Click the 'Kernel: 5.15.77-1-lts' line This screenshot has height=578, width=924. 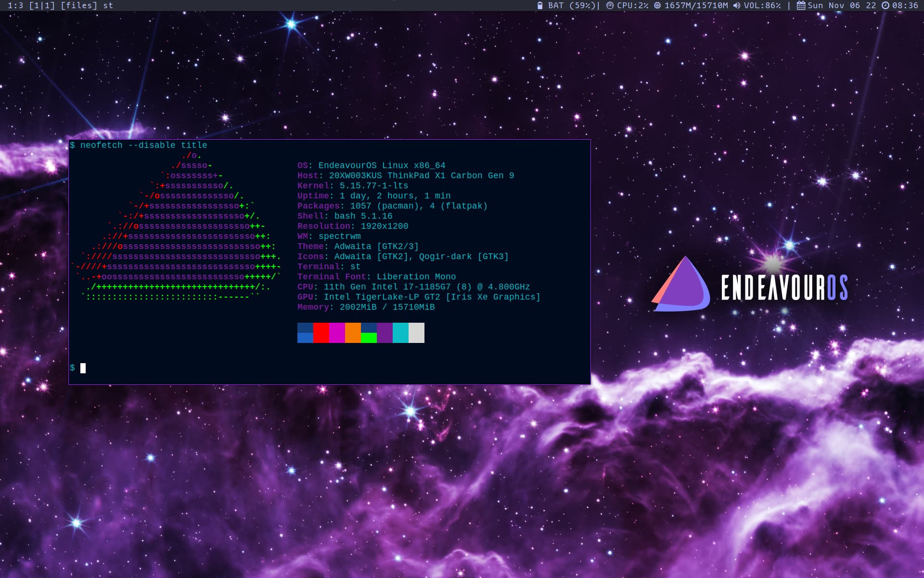click(x=353, y=185)
